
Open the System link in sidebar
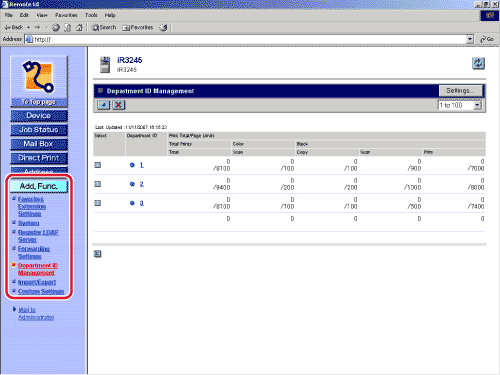click(29, 223)
